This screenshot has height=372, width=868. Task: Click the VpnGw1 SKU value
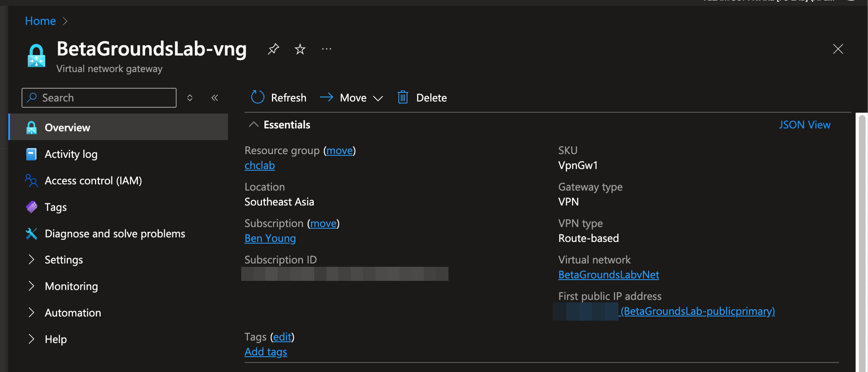click(x=578, y=165)
